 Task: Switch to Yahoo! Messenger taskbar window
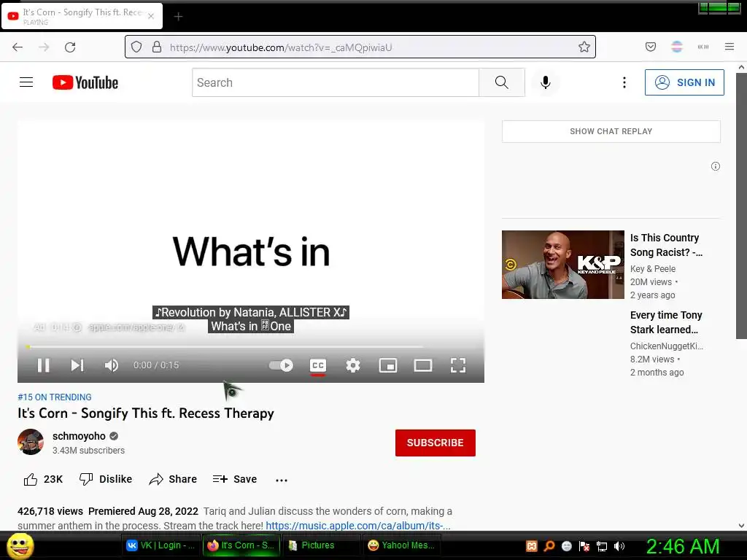tap(402, 545)
